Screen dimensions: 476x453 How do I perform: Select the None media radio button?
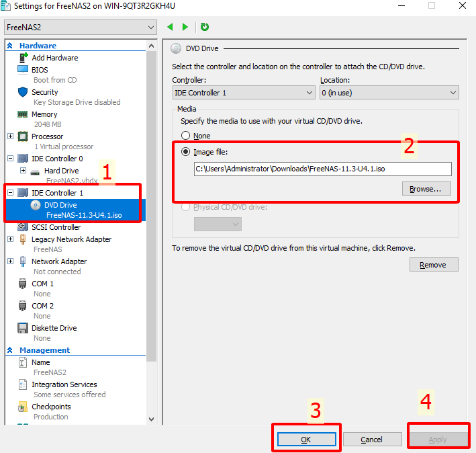[x=185, y=136]
